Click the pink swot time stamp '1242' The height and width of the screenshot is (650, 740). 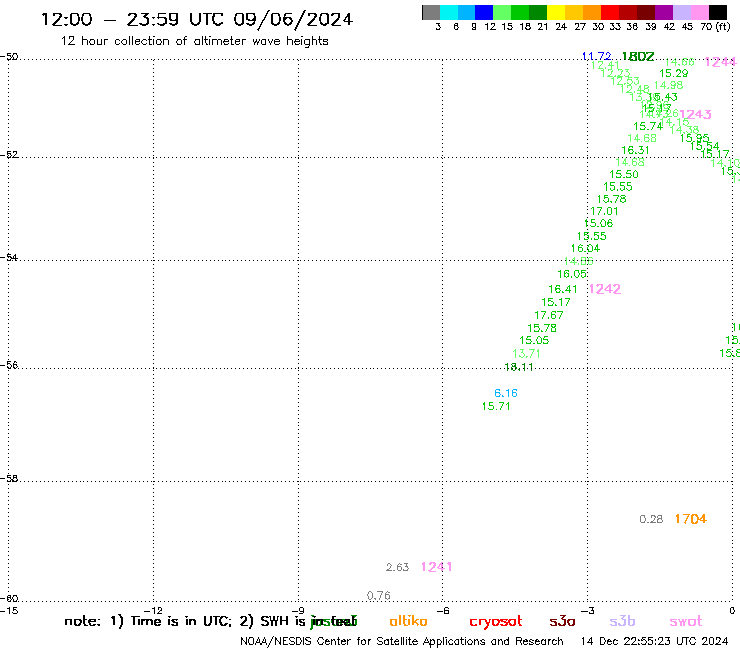(605, 289)
